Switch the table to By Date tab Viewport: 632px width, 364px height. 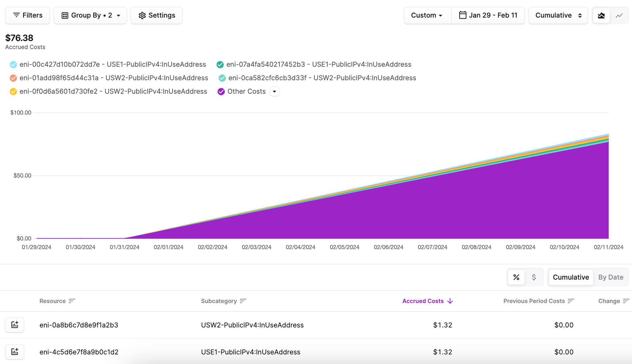(611, 277)
